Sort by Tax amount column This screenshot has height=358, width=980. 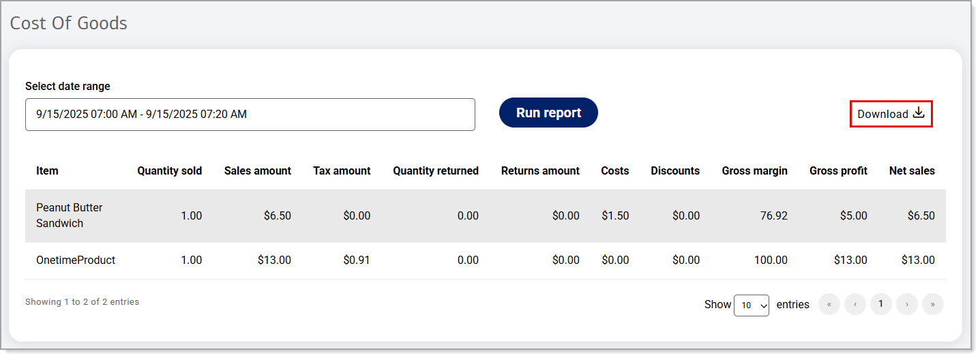(x=342, y=170)
